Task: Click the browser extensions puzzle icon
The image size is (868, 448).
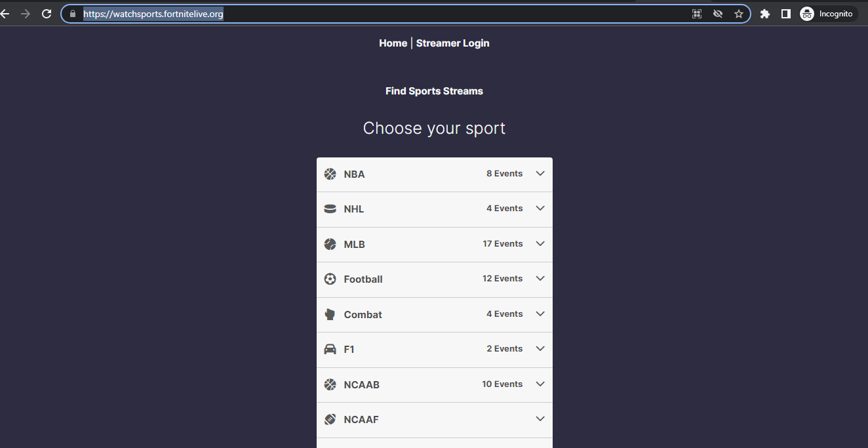Action: [x=764, y=13]
